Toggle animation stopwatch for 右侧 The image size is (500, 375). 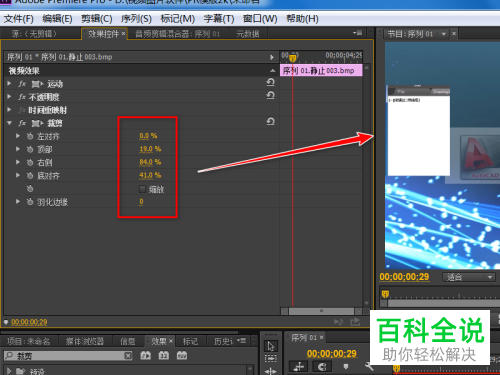[30, 162]
